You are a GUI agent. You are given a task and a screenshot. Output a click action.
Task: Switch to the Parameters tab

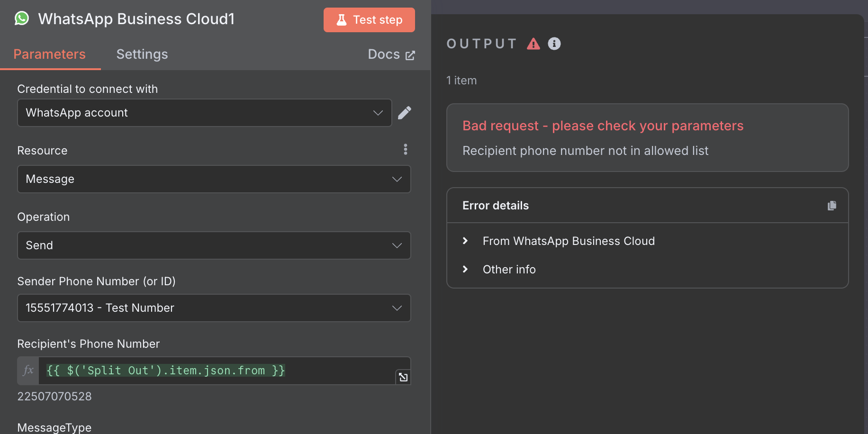(x=50, y=54)
